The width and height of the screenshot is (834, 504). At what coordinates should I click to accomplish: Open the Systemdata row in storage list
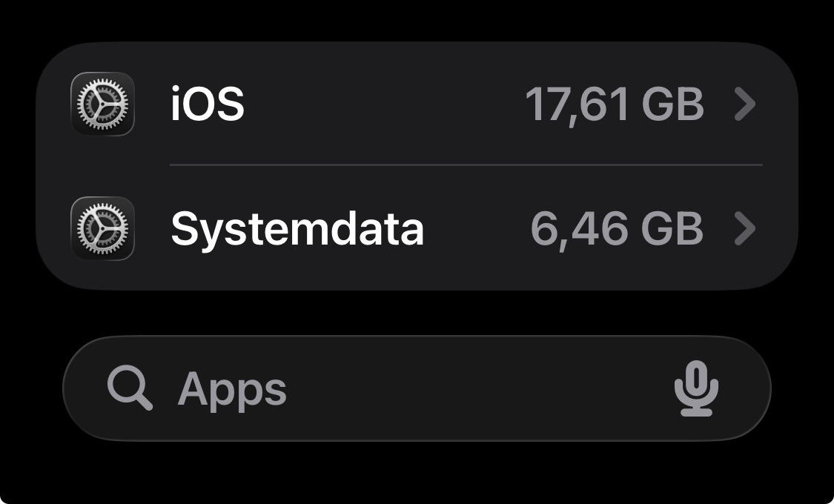click(417, 228)
